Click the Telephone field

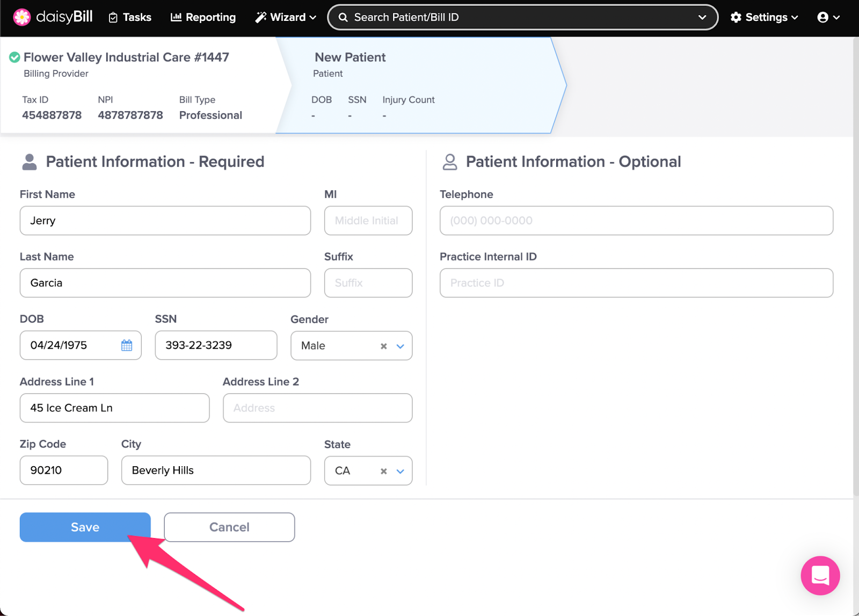(x=636, y=221)
